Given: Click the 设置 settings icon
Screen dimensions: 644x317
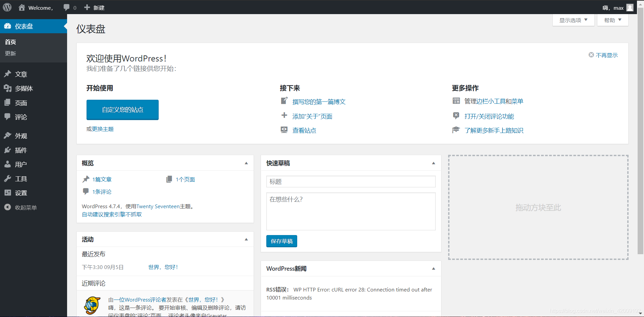Looking at the screenshot, I should point(7,192).
